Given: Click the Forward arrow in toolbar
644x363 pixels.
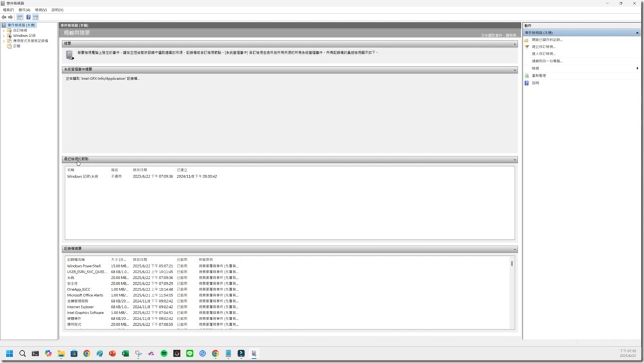Looking at the screenshot, I should [x=11, y=17].
